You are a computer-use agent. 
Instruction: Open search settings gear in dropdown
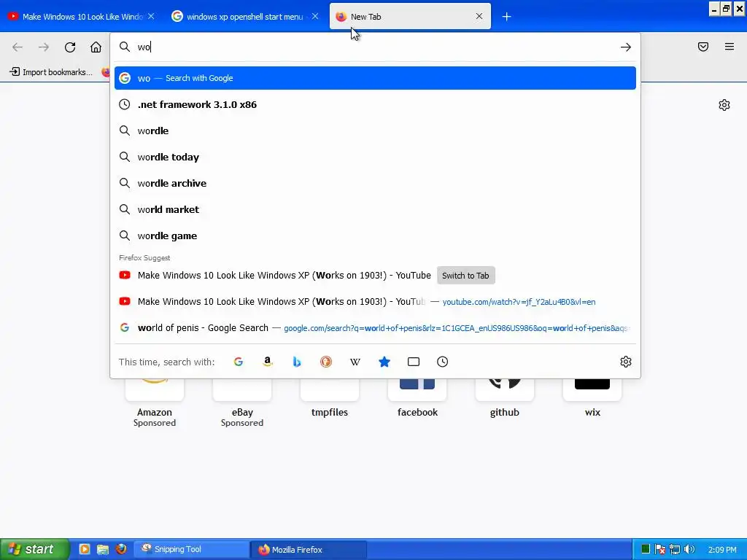tap(625, 362)
